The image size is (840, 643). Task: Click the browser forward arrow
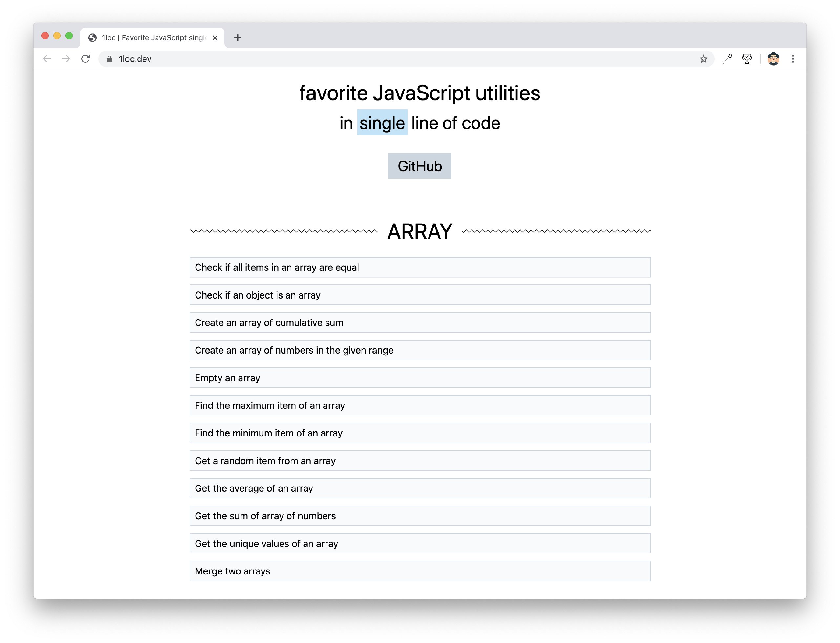pos(66,59)
